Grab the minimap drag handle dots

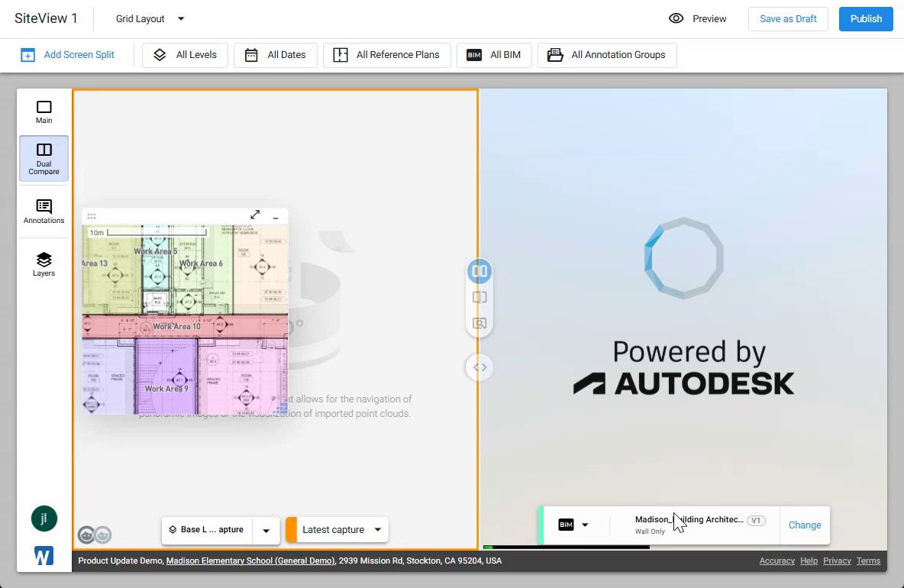click(x=91, y=216)
